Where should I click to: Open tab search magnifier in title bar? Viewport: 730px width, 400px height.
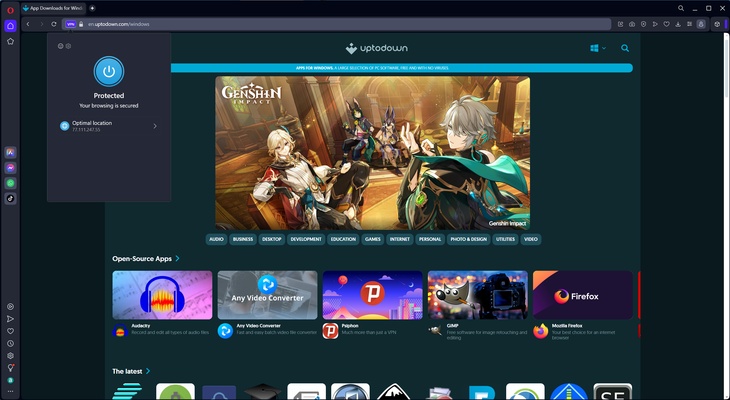pyautogui.click(x=681, y=8)
